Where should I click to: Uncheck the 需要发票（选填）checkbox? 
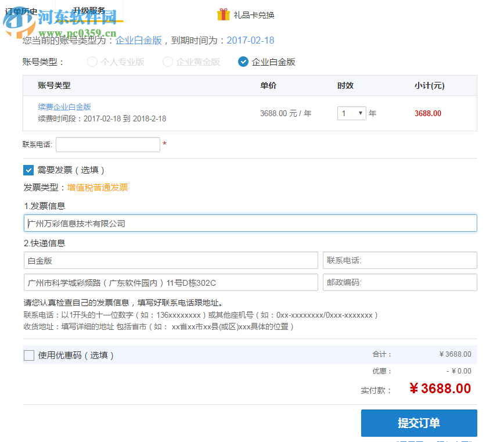pos(28,170)
